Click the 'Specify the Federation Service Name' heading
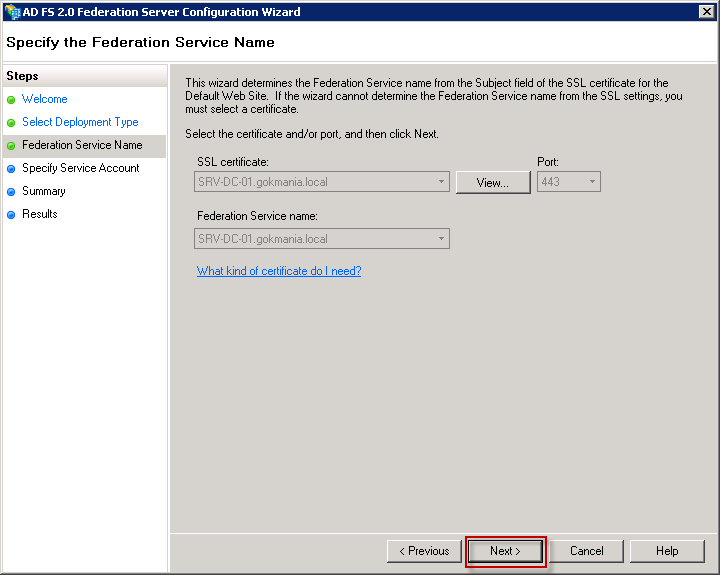This screenshot has height=575, width=720. (x=141, y=42)
